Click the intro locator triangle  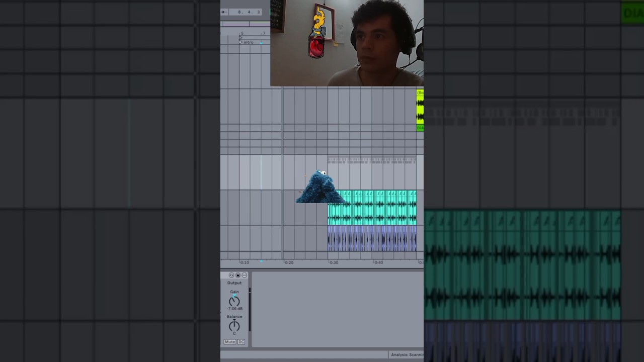point(241,42)
